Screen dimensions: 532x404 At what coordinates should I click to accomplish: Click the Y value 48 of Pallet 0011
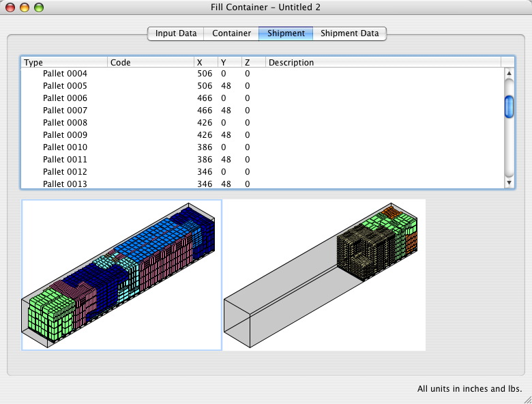(226, 159)
